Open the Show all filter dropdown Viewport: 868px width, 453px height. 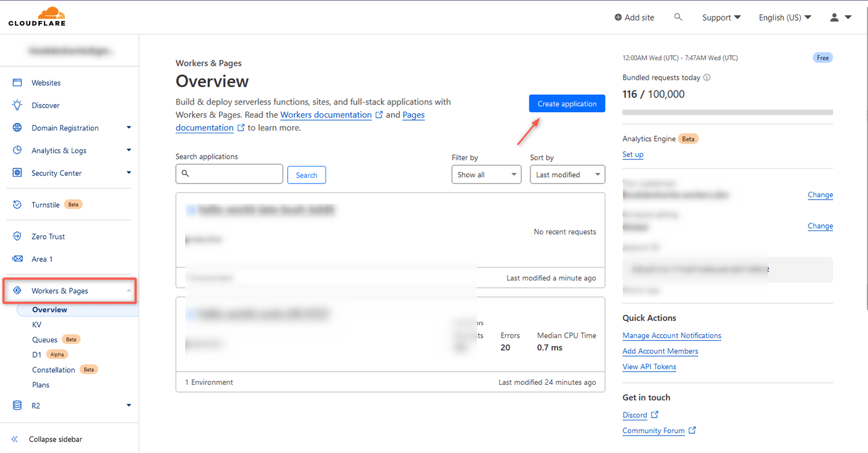(486, 174)
